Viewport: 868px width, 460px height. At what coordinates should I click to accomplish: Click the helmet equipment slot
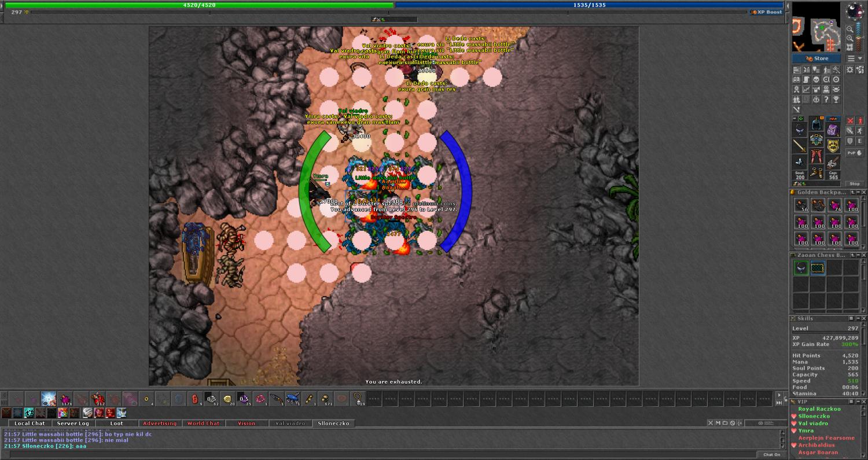click(x=815, y=124)
